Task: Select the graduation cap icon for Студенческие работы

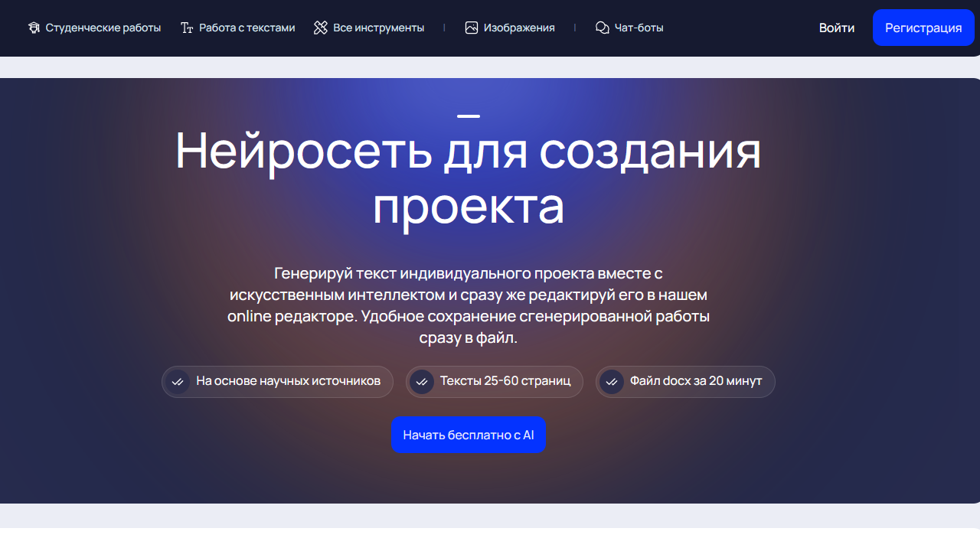Action: point(34,28)
